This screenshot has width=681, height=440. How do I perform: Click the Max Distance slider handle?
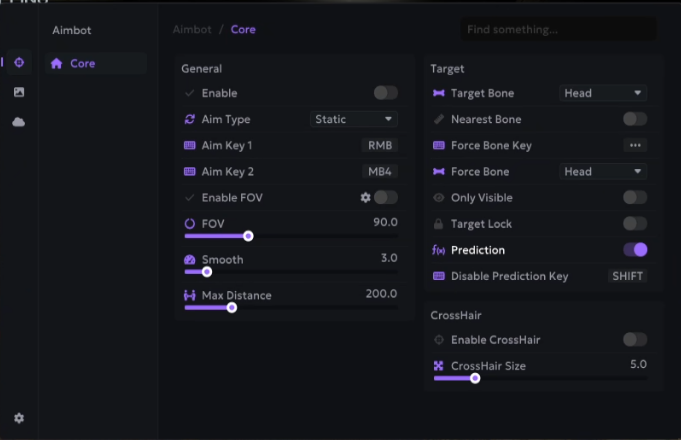(x=232, y=308)
